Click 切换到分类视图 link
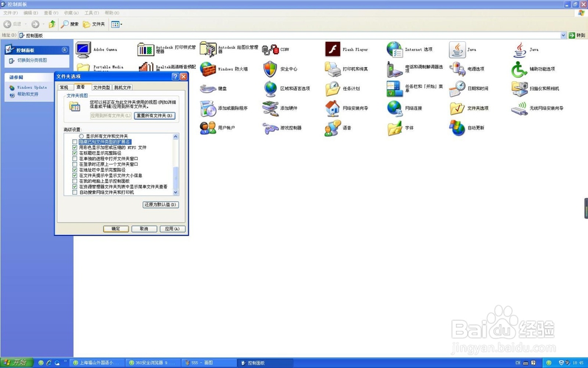Image resolution: width=588 pixels, height=368 pixels. (32, 60)
